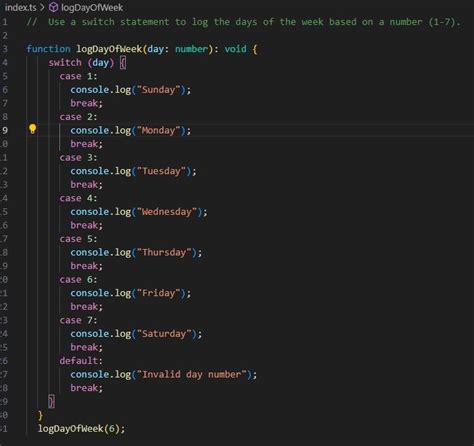
Task: Click the "Invalid day number" string
Action: (x=192, y=374)
